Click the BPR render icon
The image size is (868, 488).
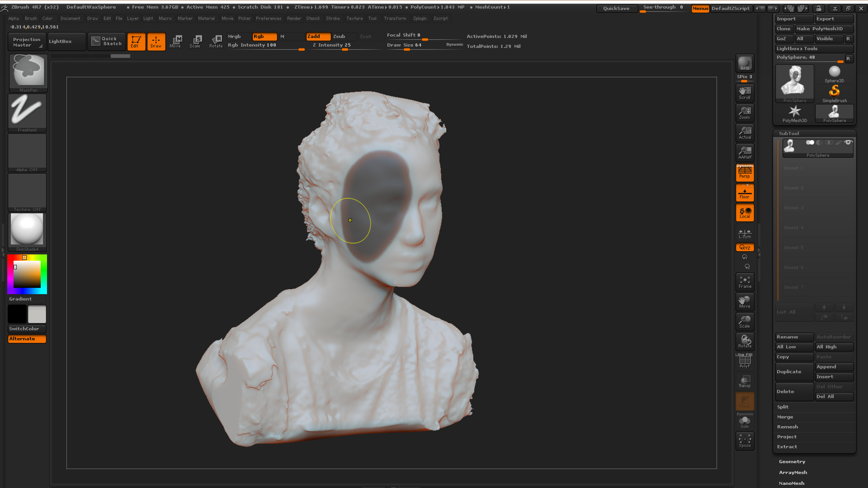tap(744, 63)
